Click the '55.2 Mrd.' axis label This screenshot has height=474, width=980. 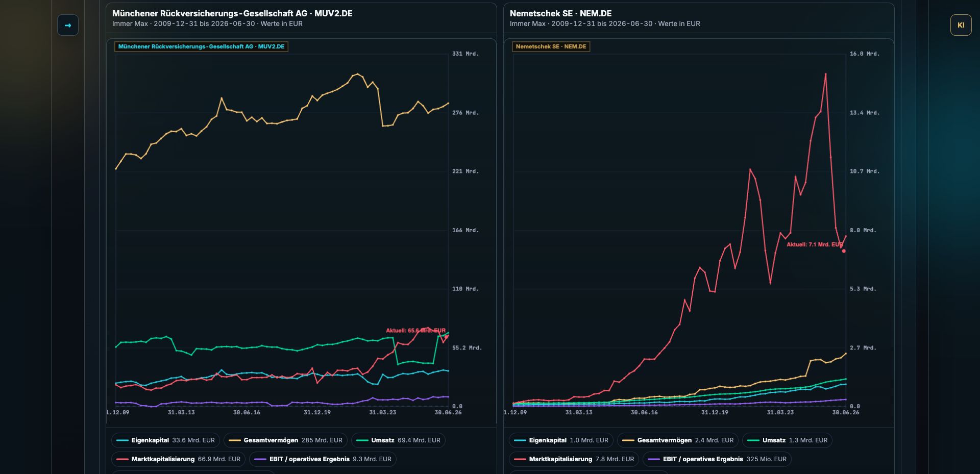(x=467, y=348)
